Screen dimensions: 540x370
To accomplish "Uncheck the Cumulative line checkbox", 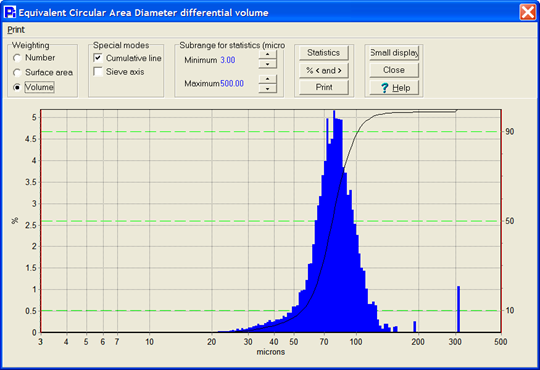I will click(x=98, y=58).
